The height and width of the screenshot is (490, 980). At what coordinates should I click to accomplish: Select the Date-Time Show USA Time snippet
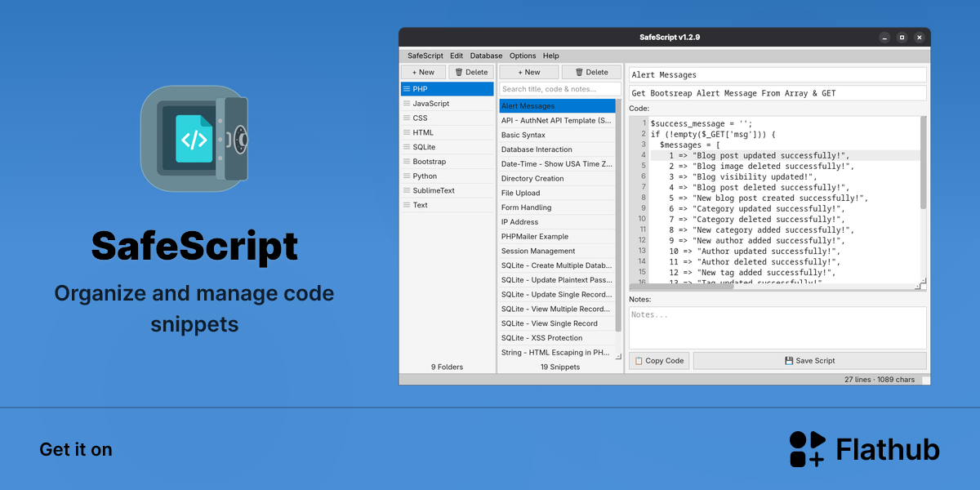[x=557, y=164]
